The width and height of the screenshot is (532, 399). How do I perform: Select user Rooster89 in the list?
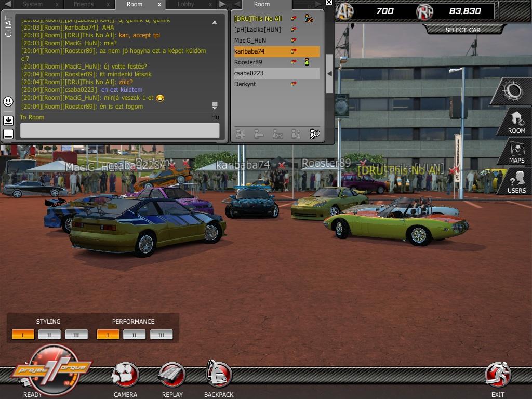point(276,62)
